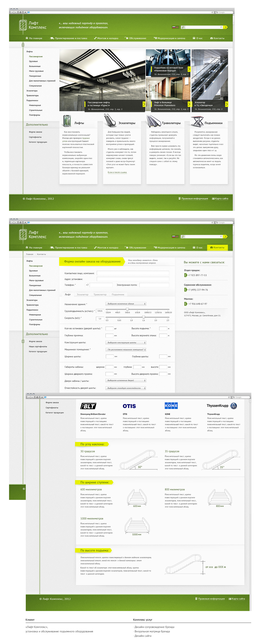
Task: Click «Главная» breadcrumb in middle mockup
Action: pyautogui.click(x=30, y=254)
